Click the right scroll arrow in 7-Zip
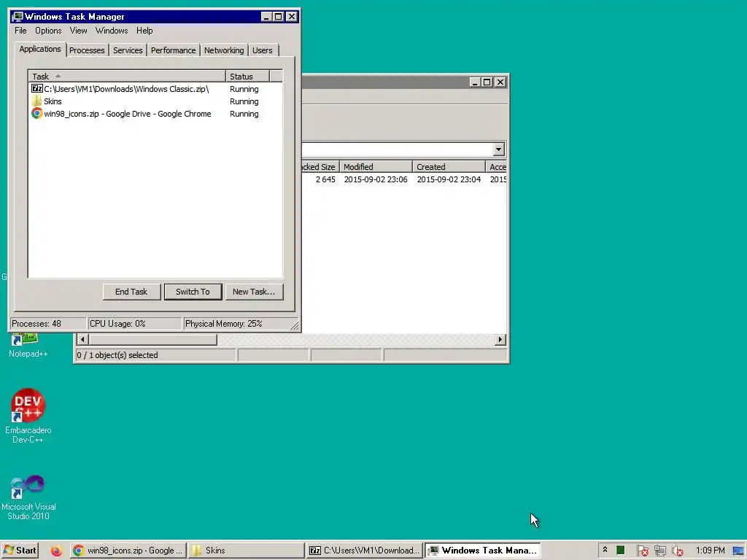Viewport: 747px width, 560px height. pyautogui.click(x=500, y=340)
